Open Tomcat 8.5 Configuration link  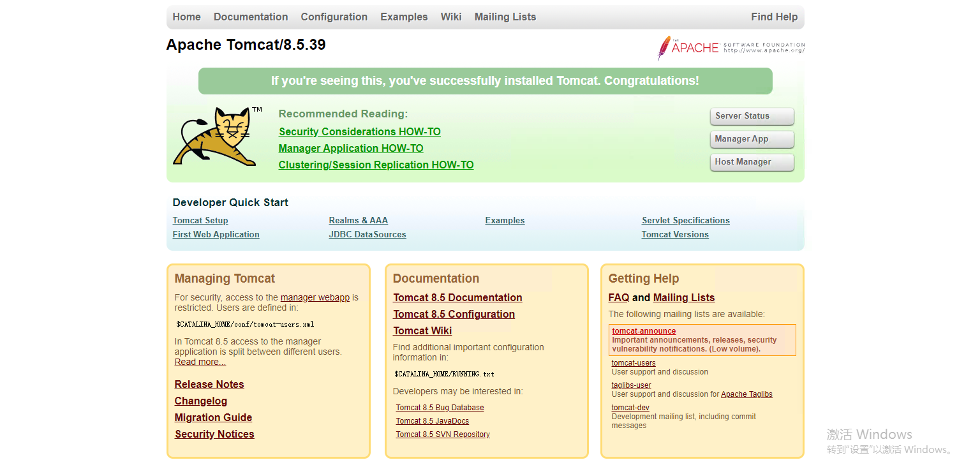pos(454,315)
